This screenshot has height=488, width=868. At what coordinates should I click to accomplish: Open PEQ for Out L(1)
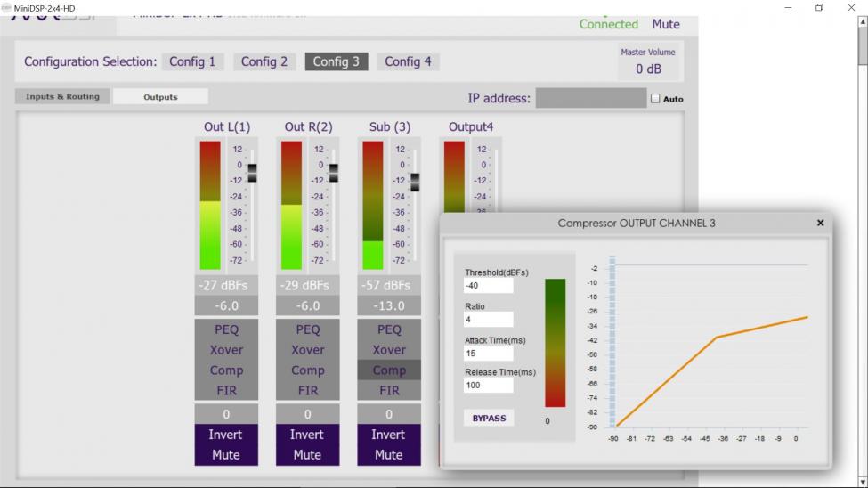(226, 329)
